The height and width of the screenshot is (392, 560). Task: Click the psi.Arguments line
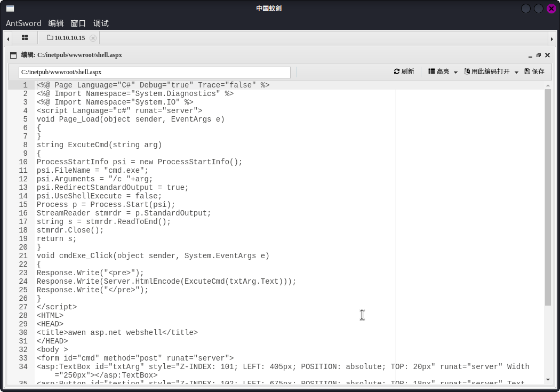[x=94, y=179]
